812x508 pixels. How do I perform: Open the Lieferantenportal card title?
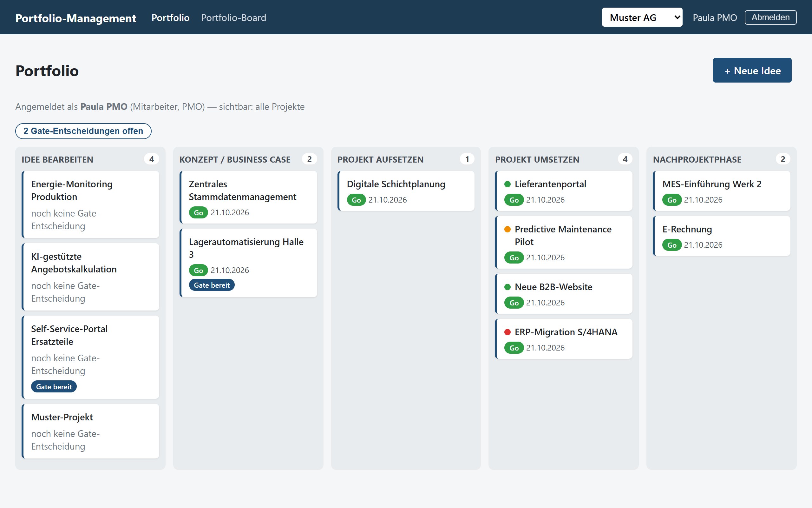(x=550, y=184)
